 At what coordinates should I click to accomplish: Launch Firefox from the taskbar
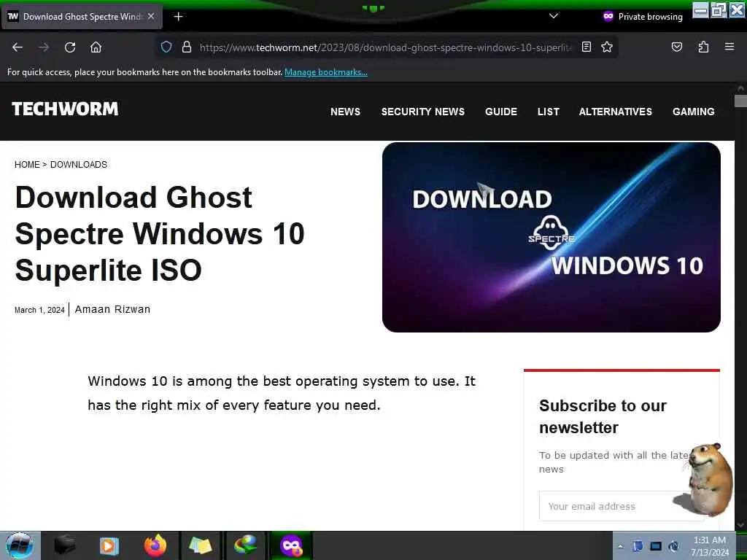coord(155,545)
